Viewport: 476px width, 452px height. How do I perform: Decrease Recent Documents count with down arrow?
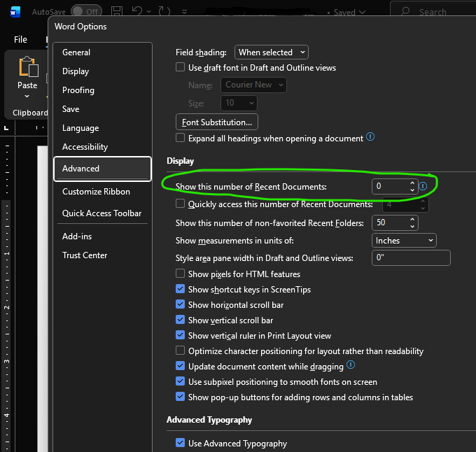(x=412, y=190)
